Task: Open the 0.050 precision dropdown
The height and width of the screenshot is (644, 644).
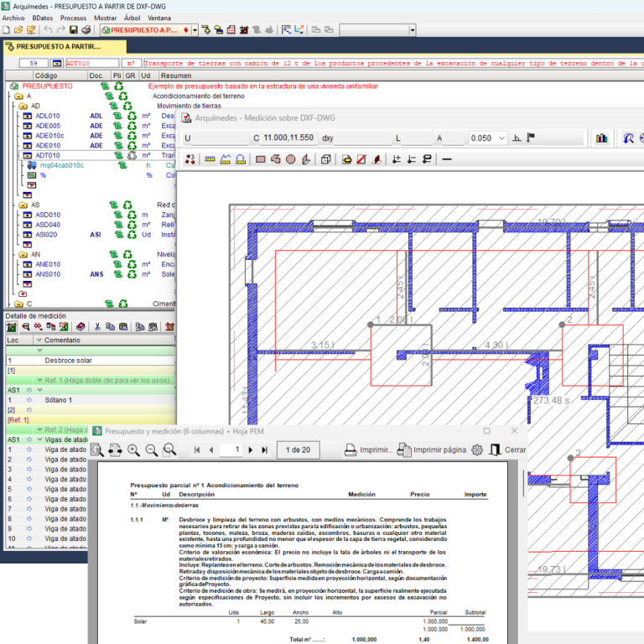Action: (x=501, y=138)
